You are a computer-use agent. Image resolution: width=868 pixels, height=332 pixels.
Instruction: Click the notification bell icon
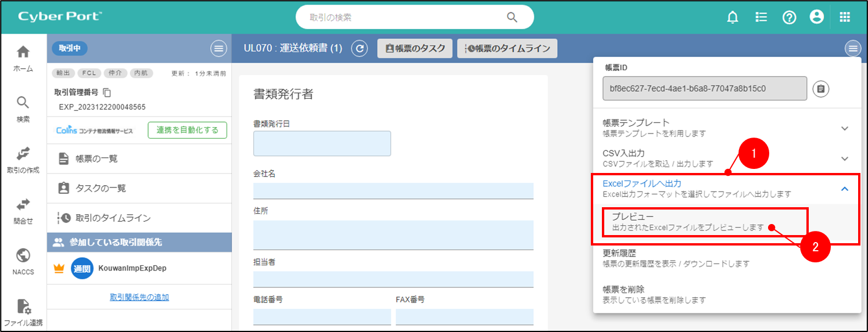[733, 17]
